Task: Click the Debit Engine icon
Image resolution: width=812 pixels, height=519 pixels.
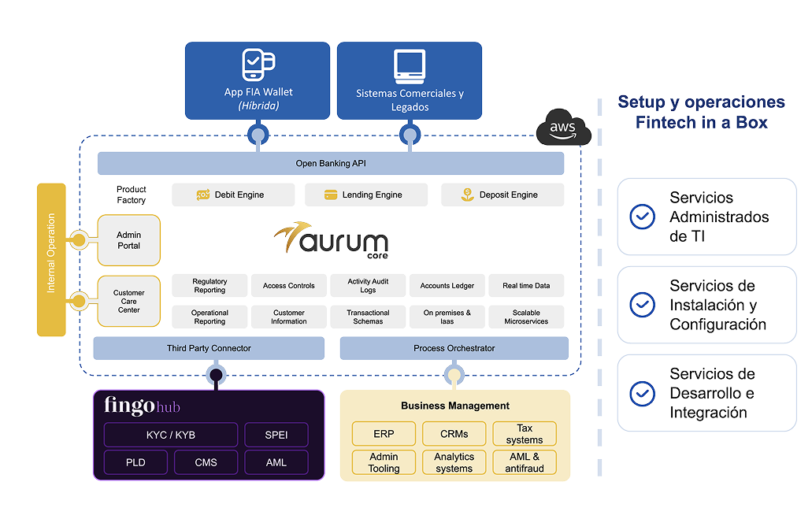Action: [x=202, y=195]
